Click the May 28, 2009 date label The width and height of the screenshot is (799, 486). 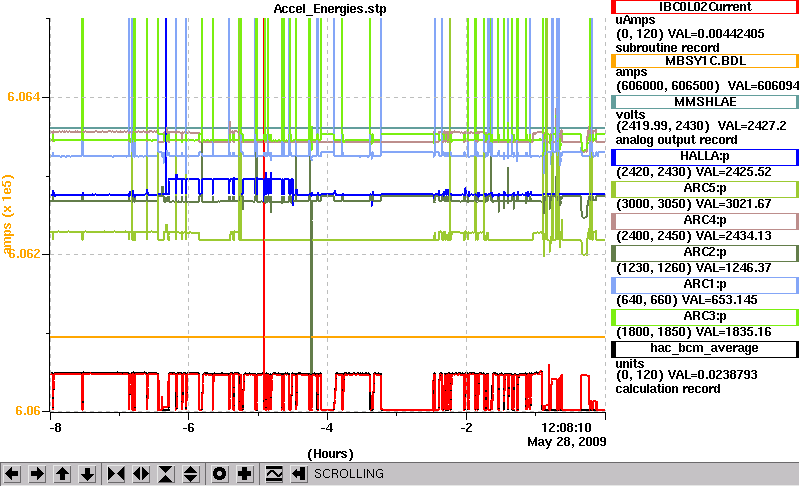pyautogui.click(x=567, y=442)
